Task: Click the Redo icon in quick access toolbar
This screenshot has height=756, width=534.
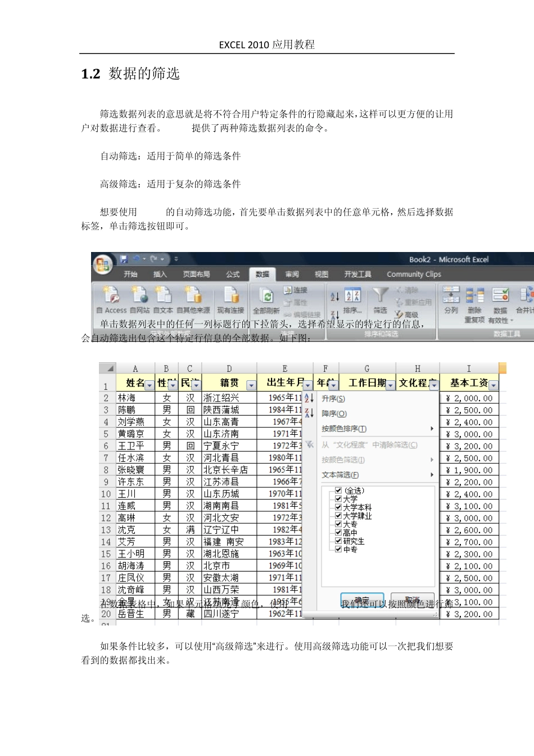Action: coord(153,259)
